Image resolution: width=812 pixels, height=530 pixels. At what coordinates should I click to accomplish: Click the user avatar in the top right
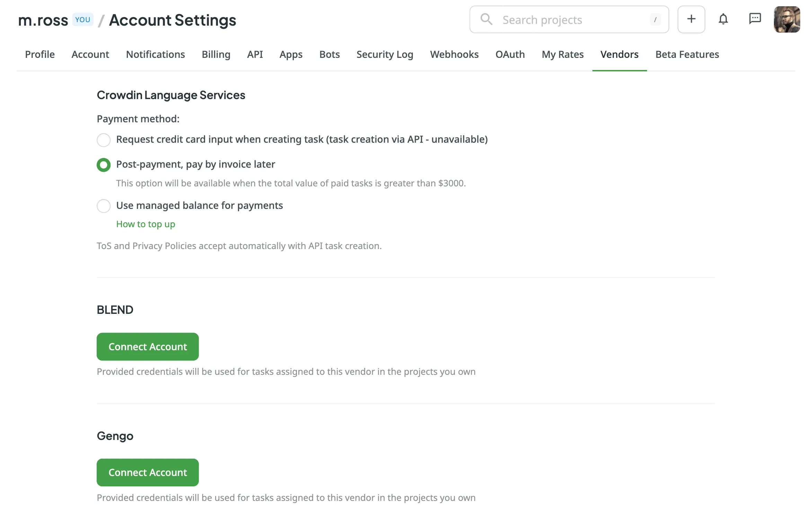tap(787, 20)
